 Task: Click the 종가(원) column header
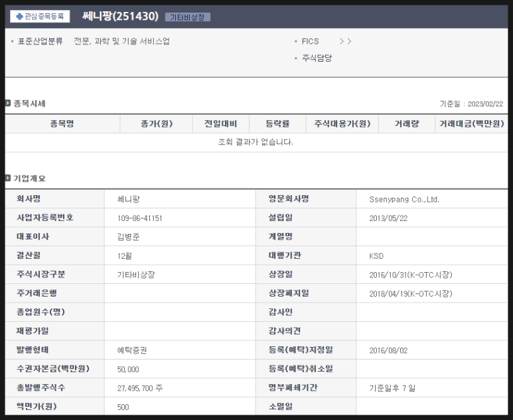157,123
